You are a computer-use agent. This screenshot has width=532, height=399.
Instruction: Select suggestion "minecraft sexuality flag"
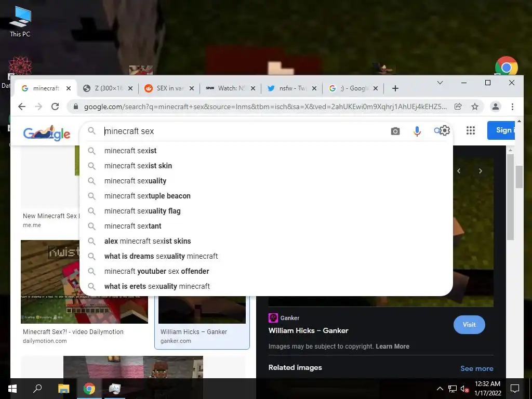click(x=266, y=211)
